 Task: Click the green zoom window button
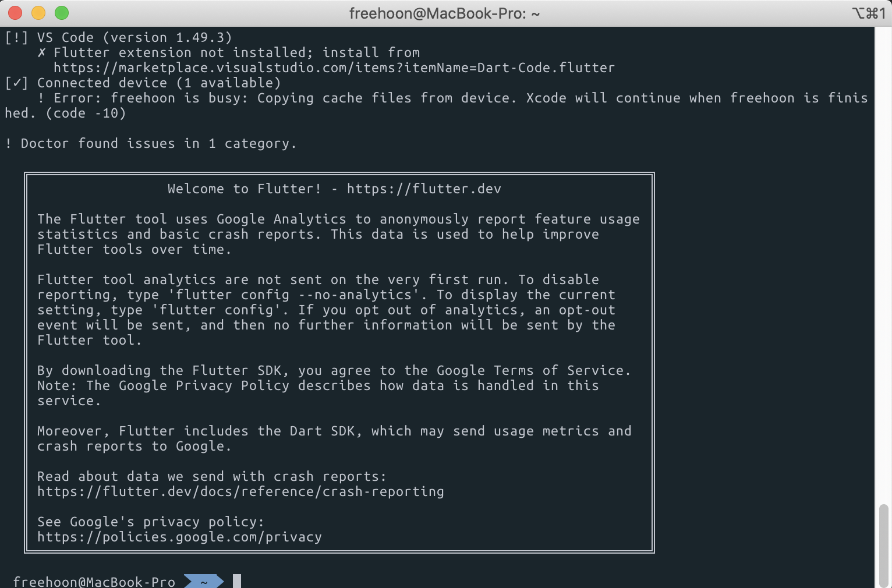pos(62,13)
